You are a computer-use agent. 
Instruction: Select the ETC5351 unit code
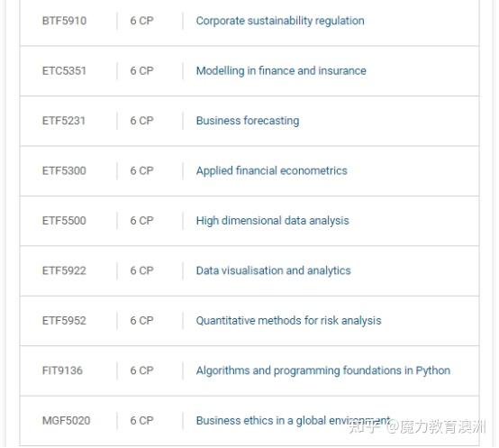click(64, 71)
